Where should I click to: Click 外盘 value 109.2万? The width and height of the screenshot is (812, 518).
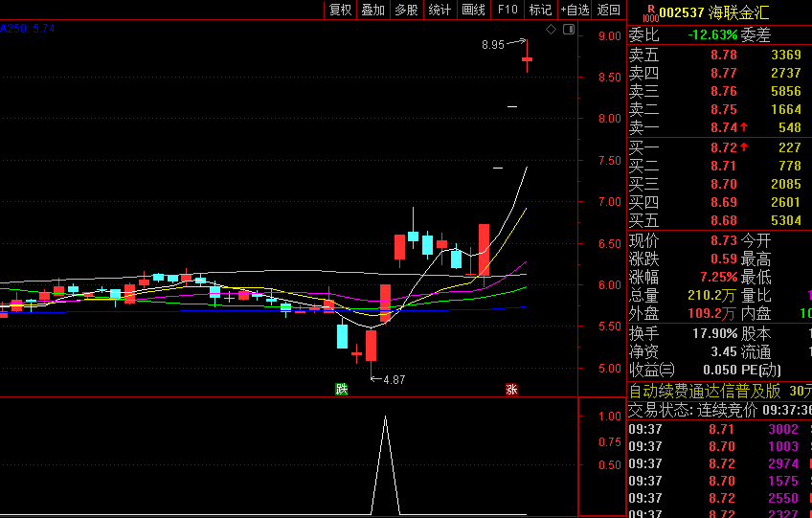[x=711, y=313]
